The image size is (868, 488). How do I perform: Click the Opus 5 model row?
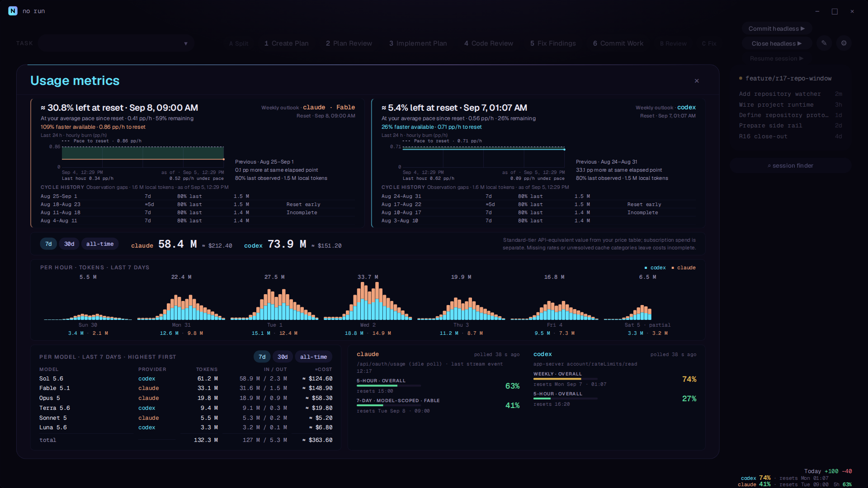186,398
